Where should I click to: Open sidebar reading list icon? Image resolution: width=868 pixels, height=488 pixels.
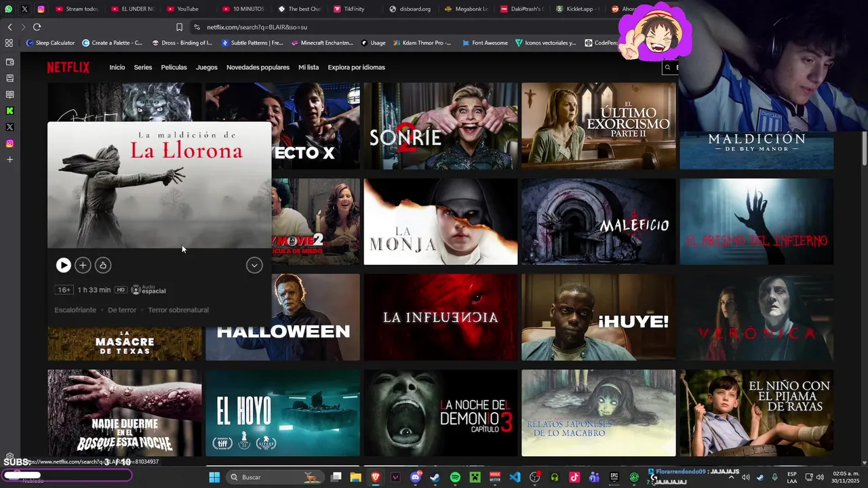coord(9,94)
